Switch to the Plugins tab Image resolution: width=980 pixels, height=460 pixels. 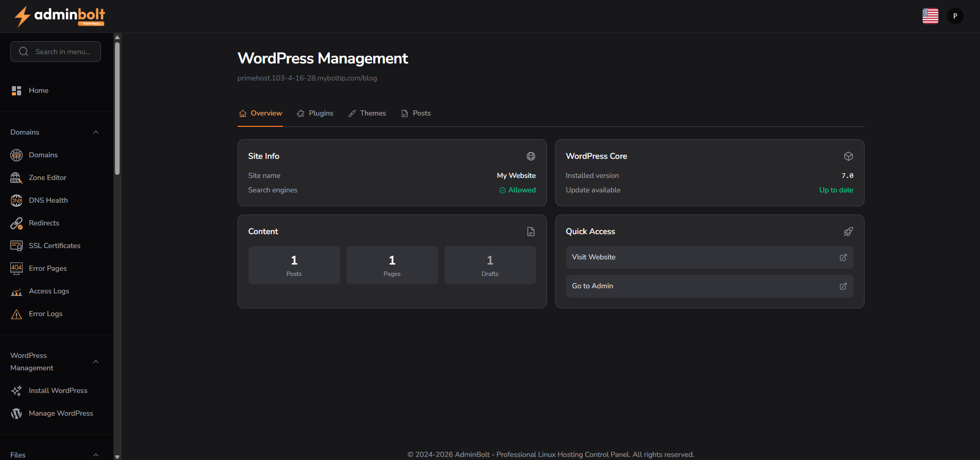click(x=315, y=113)
